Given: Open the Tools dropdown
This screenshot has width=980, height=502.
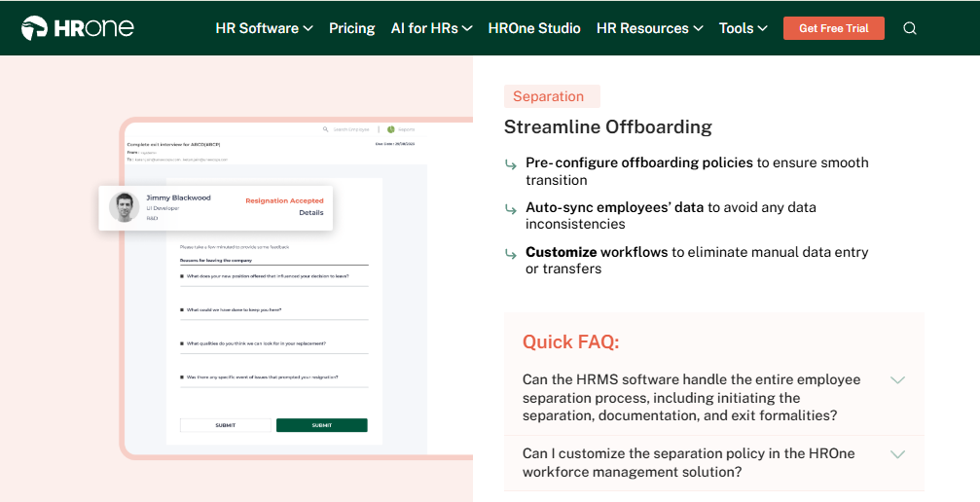Looking at the screenshot, I should pyautogui.click(x=744, y=28).
